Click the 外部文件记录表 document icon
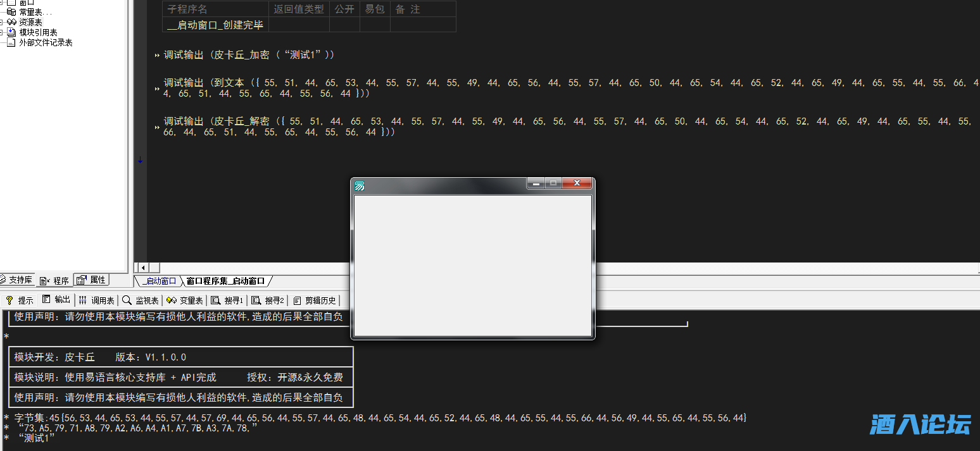The height and width of the screenshot is (451, 980). (11, 42)
